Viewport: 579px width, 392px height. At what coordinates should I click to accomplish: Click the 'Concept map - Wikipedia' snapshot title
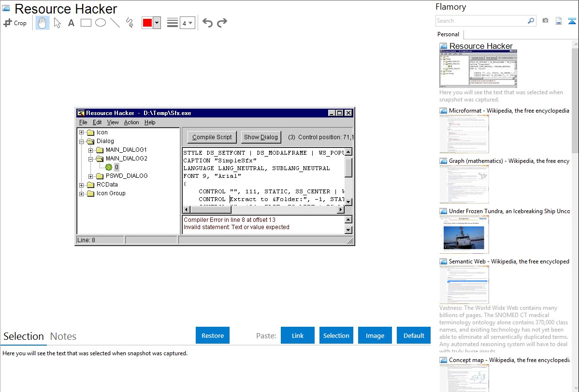(x=509, y=360)
